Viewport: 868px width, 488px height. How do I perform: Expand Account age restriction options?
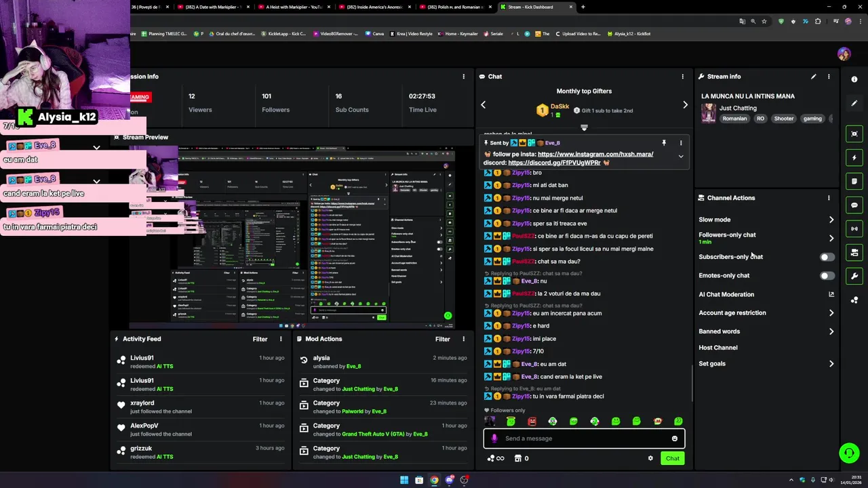pyautogui.click(x=831, y=313)
